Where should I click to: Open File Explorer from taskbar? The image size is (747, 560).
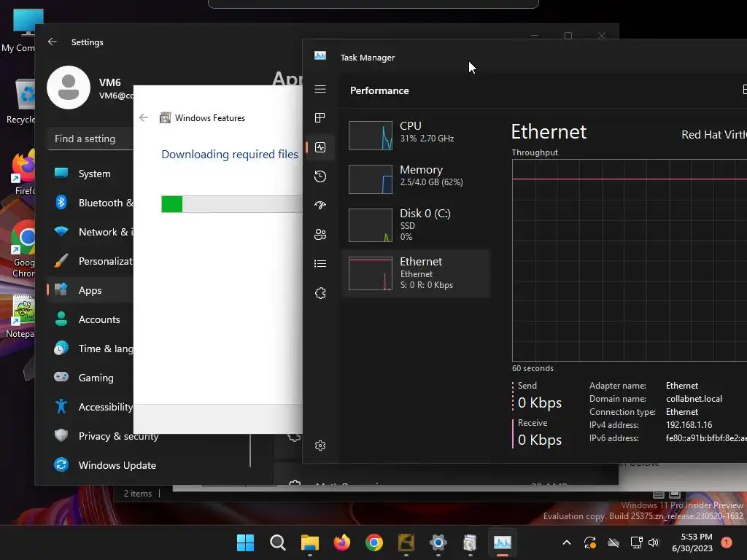[309, 542]
